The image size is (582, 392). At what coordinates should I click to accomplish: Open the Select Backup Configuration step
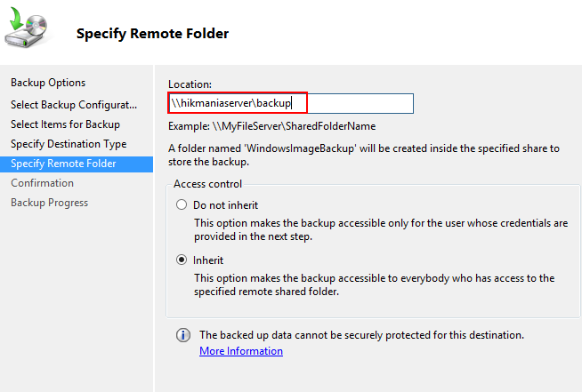click(75, 104)
